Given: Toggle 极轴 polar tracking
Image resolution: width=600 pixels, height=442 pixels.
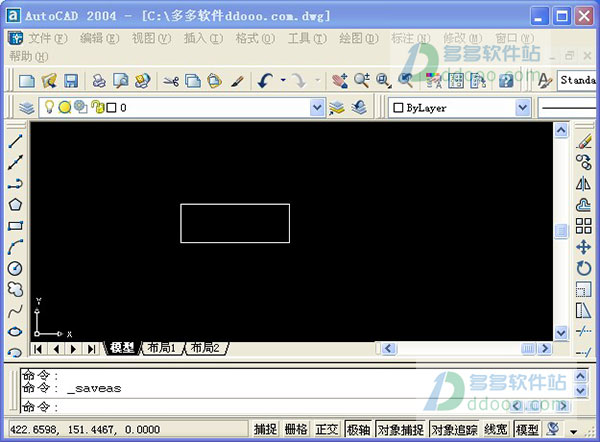Looking at the screenshot, I should [x=358, y=429].
